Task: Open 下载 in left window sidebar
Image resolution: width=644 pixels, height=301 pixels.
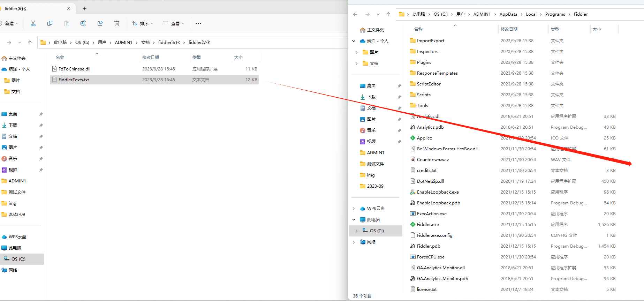Action: (13, 125)
